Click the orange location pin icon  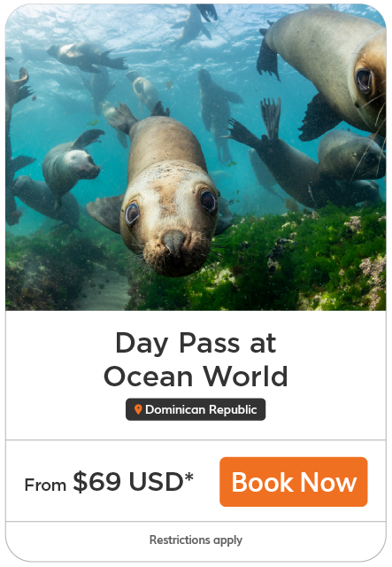[138, 409]
